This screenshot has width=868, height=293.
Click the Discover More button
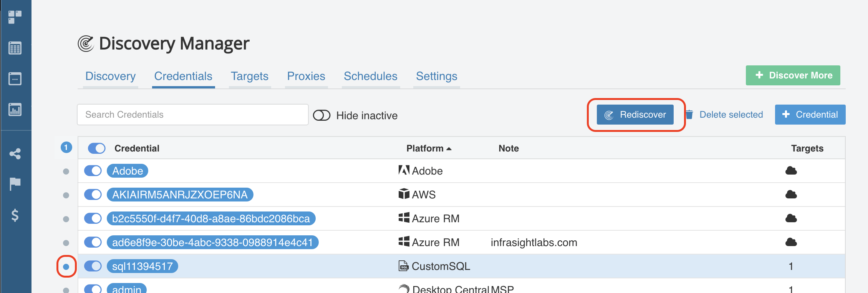coord(793,75)
